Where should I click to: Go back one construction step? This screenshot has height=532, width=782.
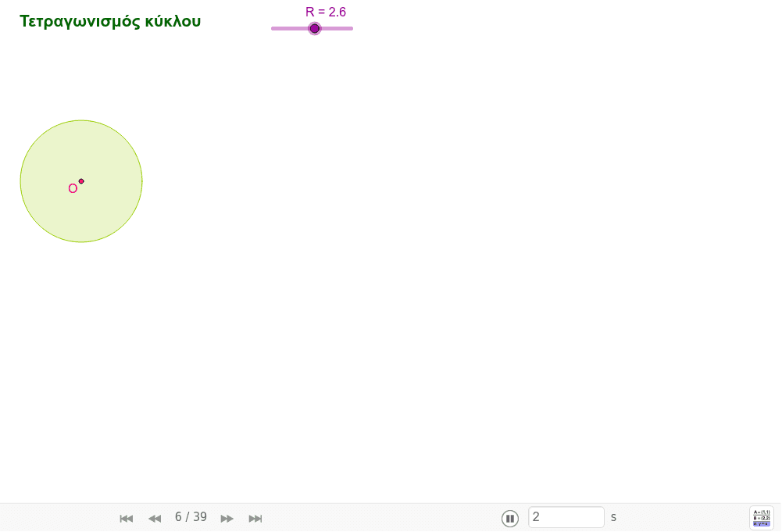[x=155, y=519]
